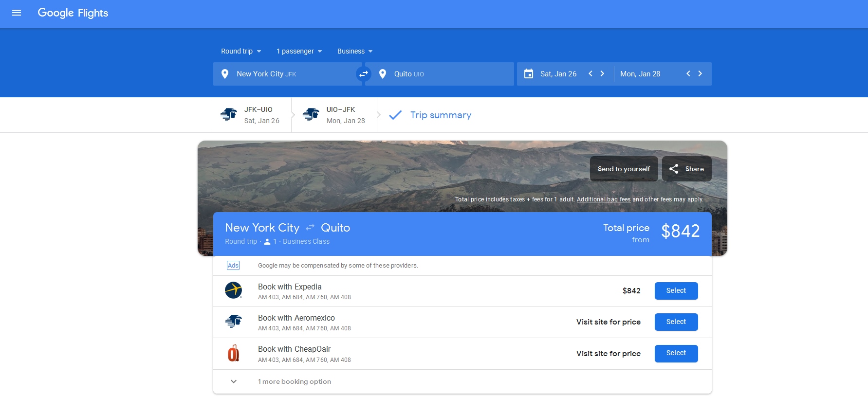Click the location pin in destination field
This screenshot has height=414, width=868.
[383, 74]
